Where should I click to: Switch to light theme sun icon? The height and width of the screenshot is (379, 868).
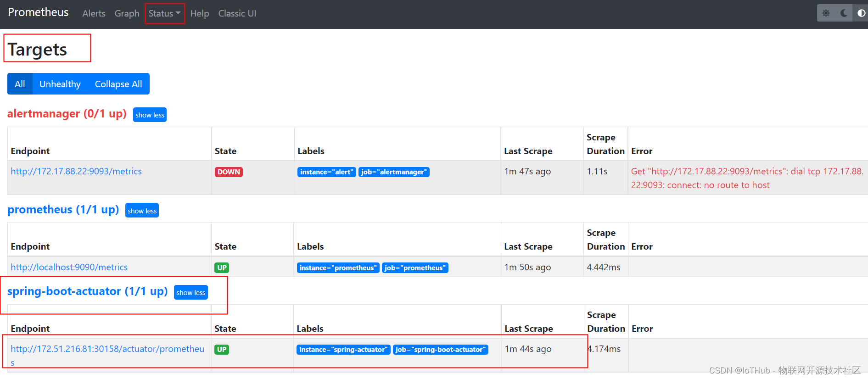[826, 13]
